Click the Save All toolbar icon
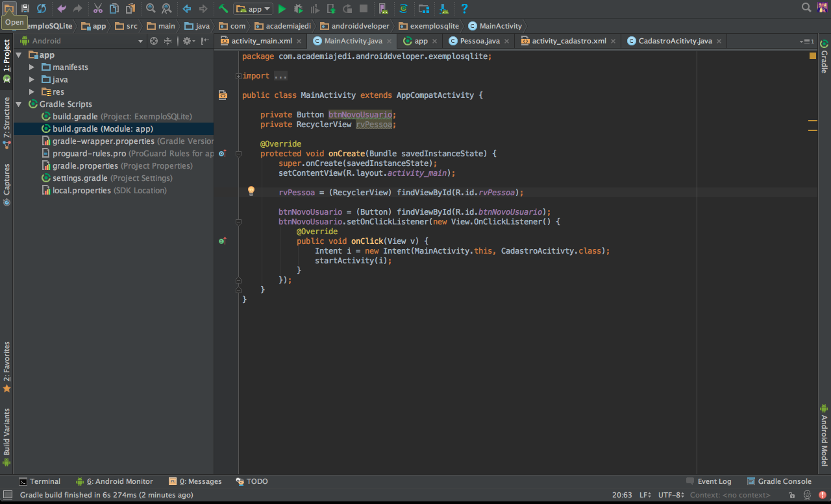Viewport: 831px width, 504px height. [x=25, y=8]
